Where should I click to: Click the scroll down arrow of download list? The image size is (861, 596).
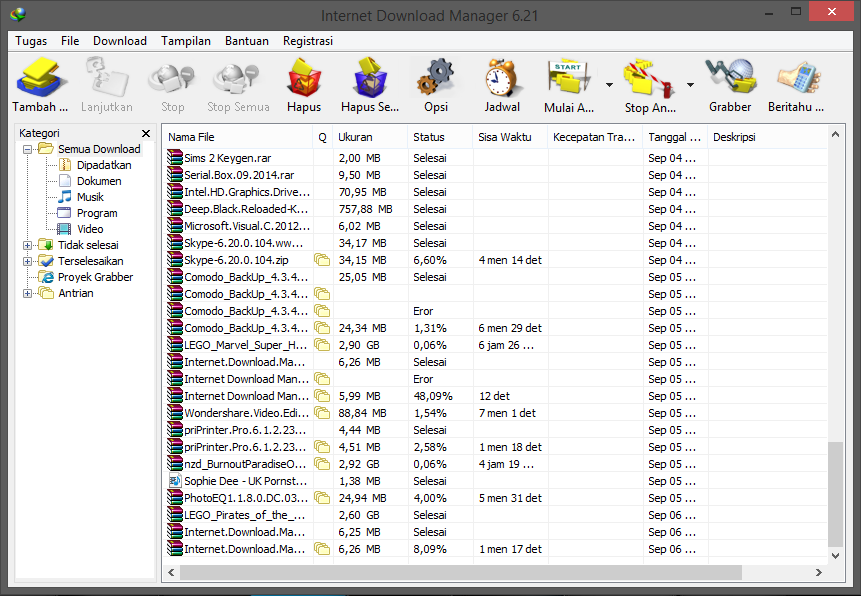point(835,555)
